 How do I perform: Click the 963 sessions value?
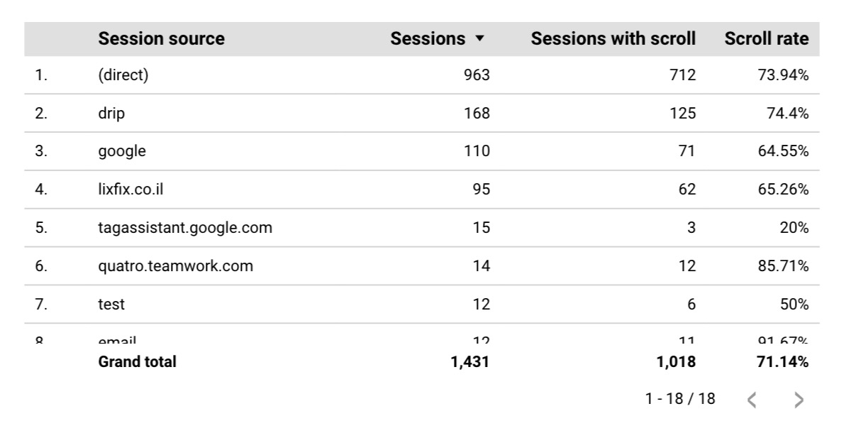click(x=477, y=75)
